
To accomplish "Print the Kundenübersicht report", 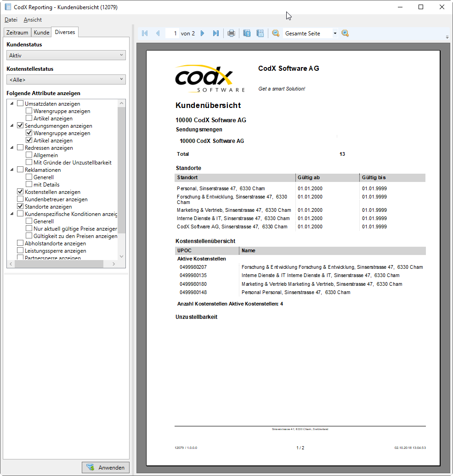I will (232, 33).
